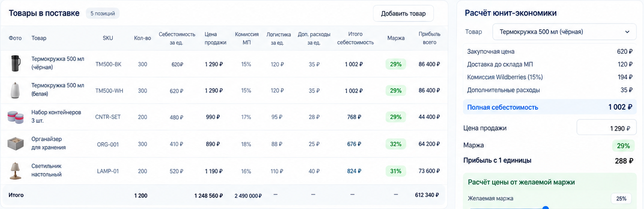Click the 16% commission for LAMP-01

coord(246,171)
